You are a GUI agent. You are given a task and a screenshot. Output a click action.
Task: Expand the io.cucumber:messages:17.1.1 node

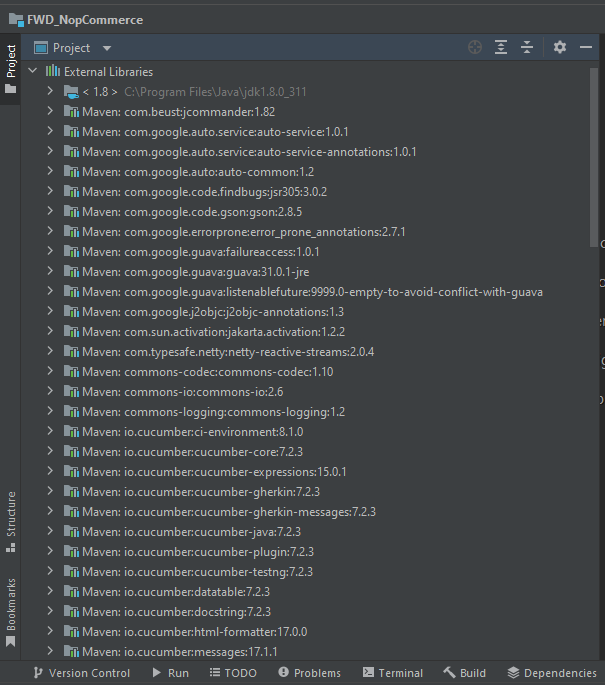[50, 651]
